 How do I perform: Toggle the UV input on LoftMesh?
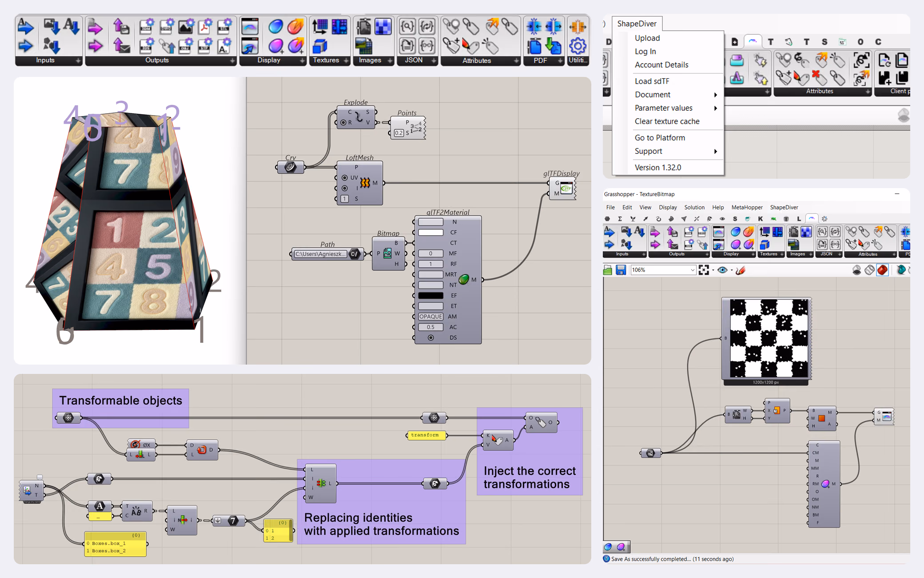click(x=345, y=177)
